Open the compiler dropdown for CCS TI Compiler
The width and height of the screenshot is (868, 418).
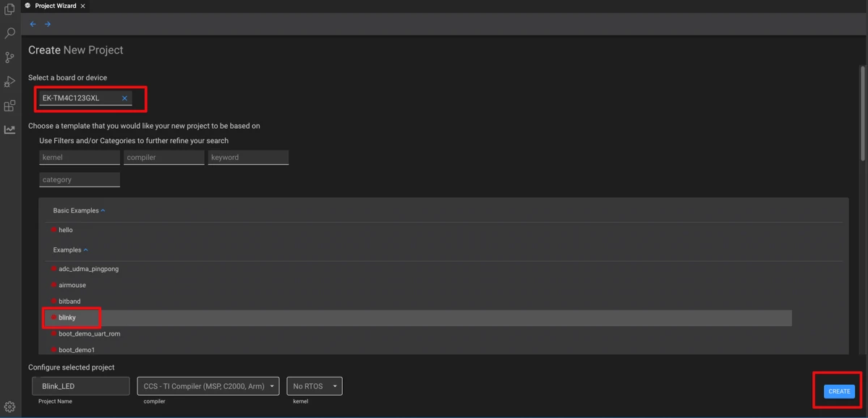[208, 386]
